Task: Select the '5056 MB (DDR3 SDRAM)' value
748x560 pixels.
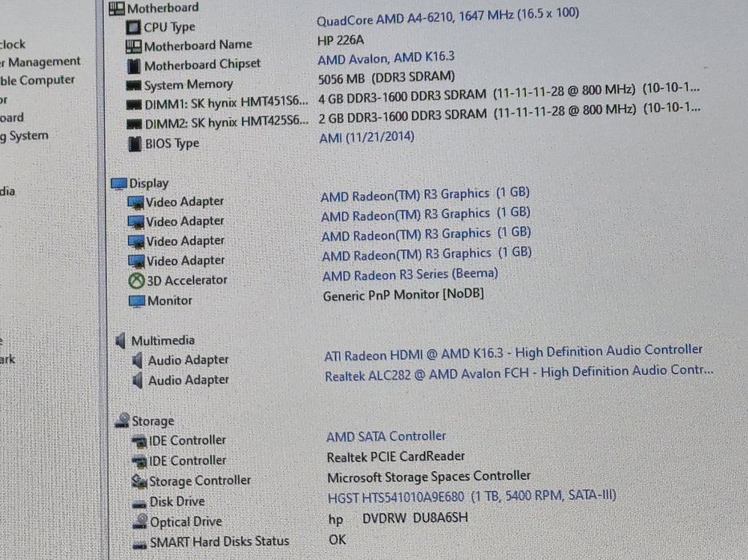Action: point(386,78)
